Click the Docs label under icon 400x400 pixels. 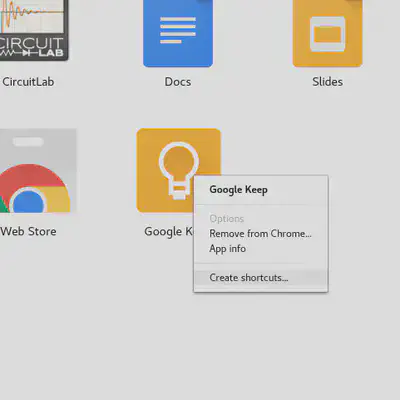[x=178, y=82]
